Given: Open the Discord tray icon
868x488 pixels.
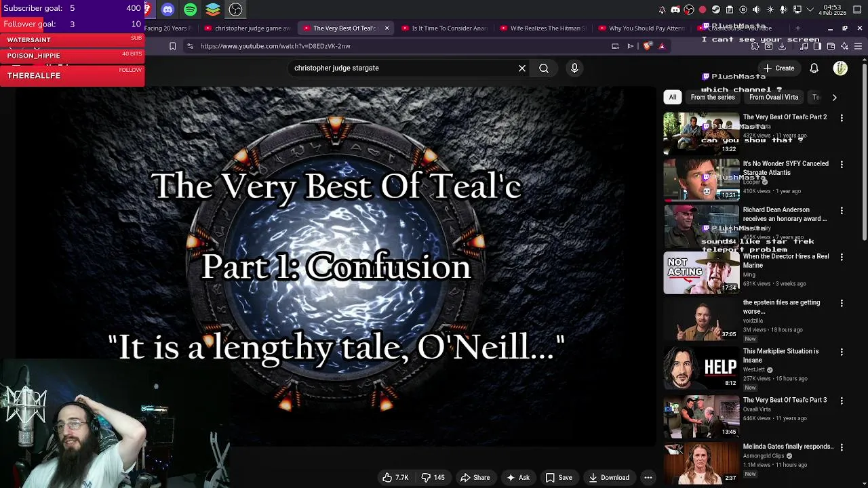Looking at the screenshot, I should [675, 9].
